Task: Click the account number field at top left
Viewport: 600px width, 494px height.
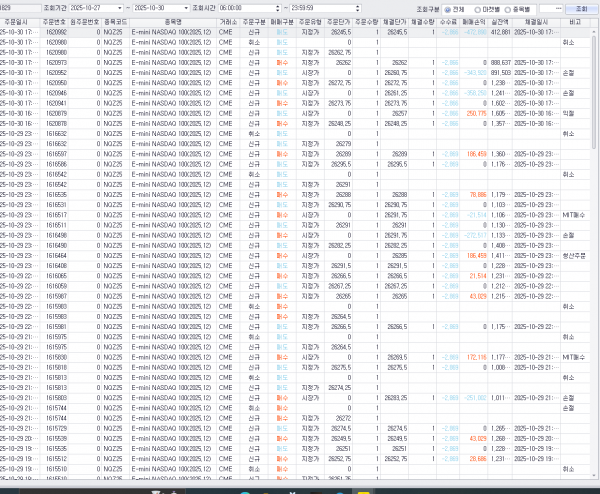Action: 20,8
